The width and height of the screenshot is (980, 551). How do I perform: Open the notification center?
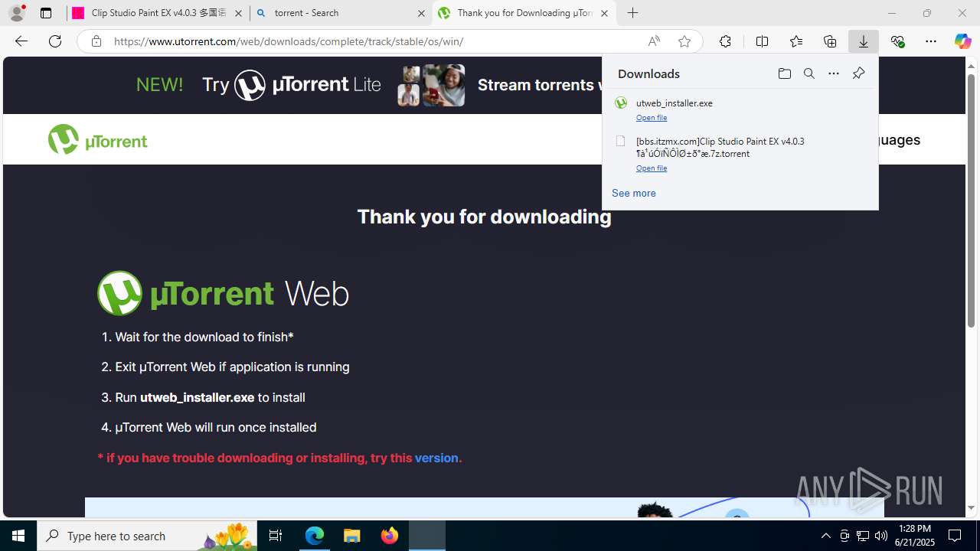(x=955, y=536)
